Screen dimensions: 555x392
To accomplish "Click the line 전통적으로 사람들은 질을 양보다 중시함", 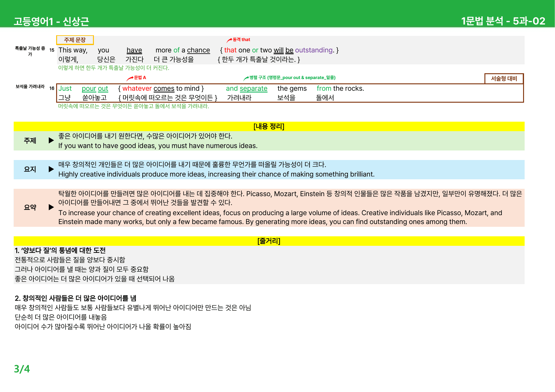I will [70, 260].
